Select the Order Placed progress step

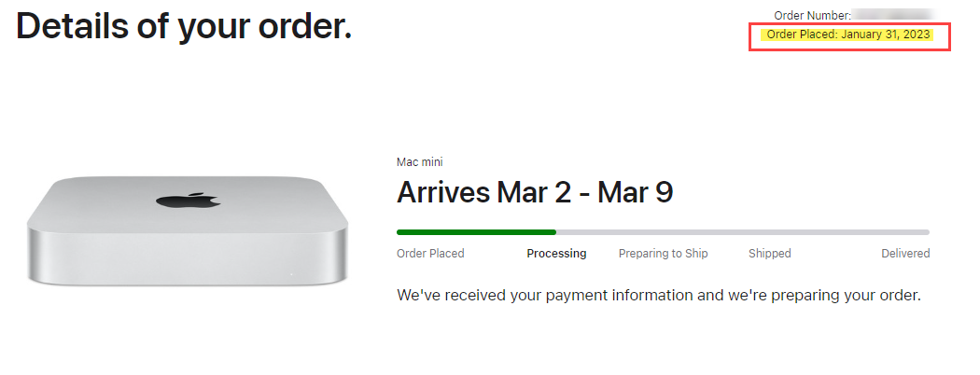[430, 253]
